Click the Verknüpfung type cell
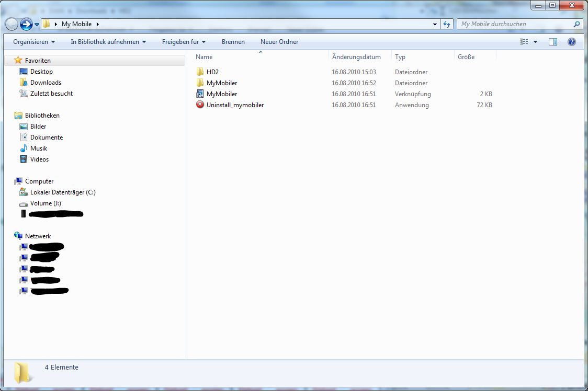 (413, 94)
